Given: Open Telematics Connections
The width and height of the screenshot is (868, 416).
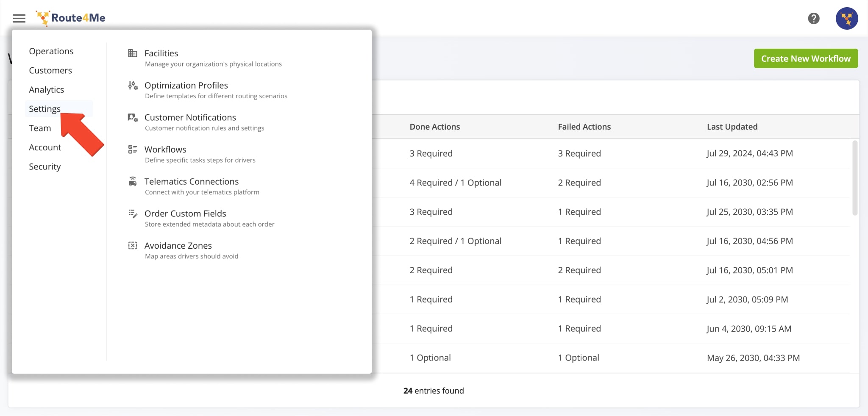Looking at the screenshot, I should (x=192, y=181).
